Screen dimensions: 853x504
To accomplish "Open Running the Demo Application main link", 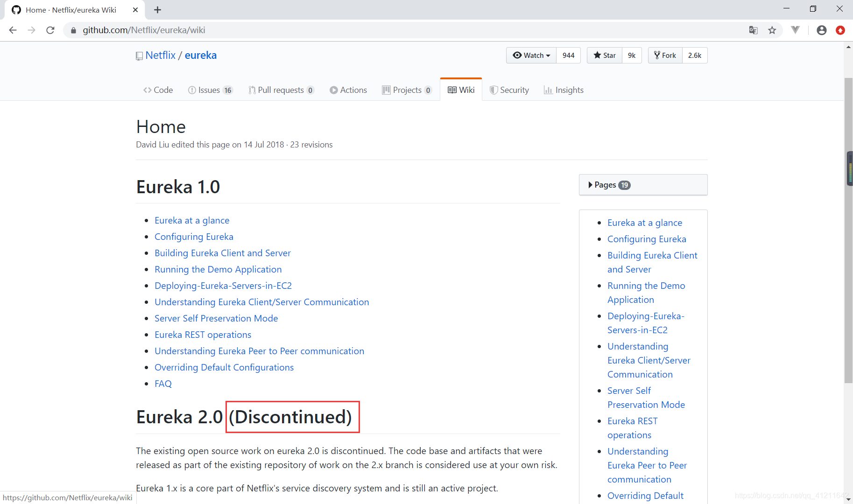I will click(x=218, y=269).
